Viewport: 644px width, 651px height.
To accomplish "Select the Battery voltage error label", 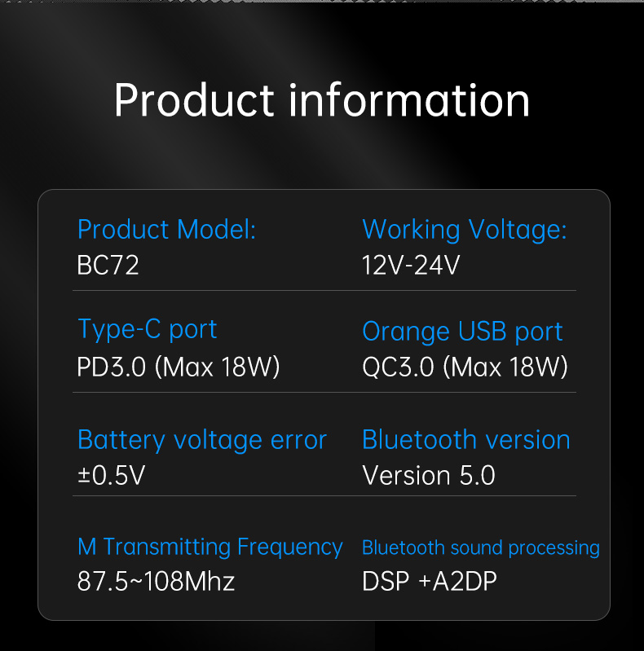I will coord(202,440).
